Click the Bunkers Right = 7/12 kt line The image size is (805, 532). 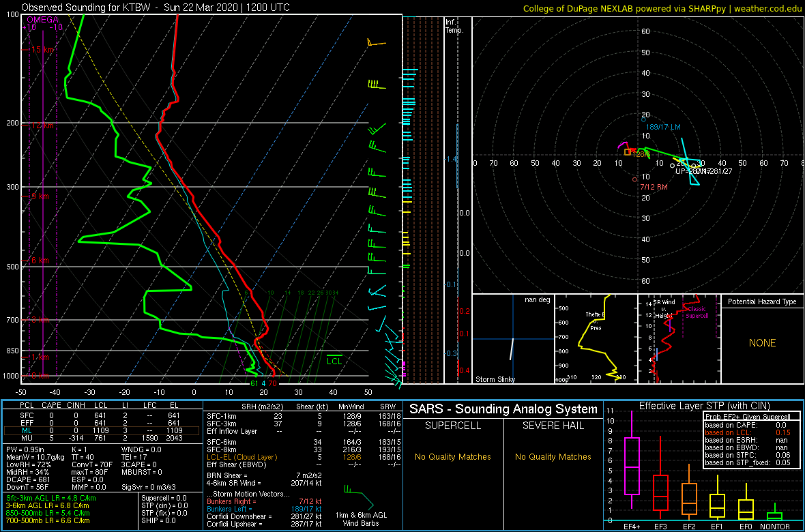[x=264, y=501]
